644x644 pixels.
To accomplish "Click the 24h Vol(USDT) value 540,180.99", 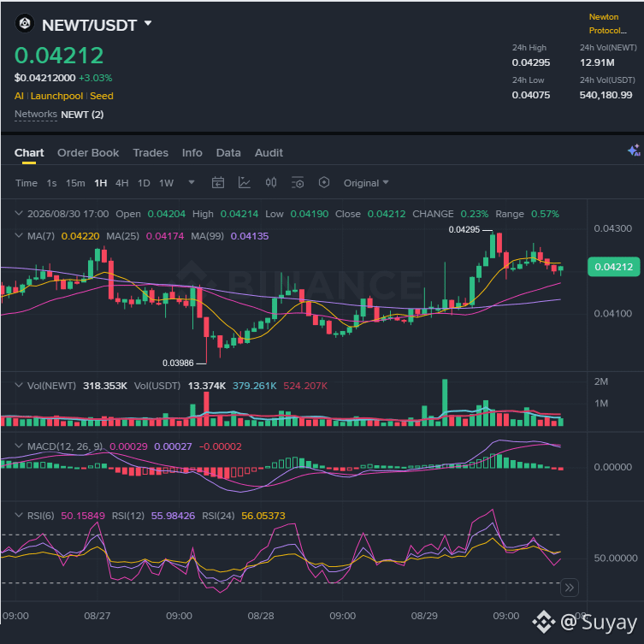I will pos(606,95).
